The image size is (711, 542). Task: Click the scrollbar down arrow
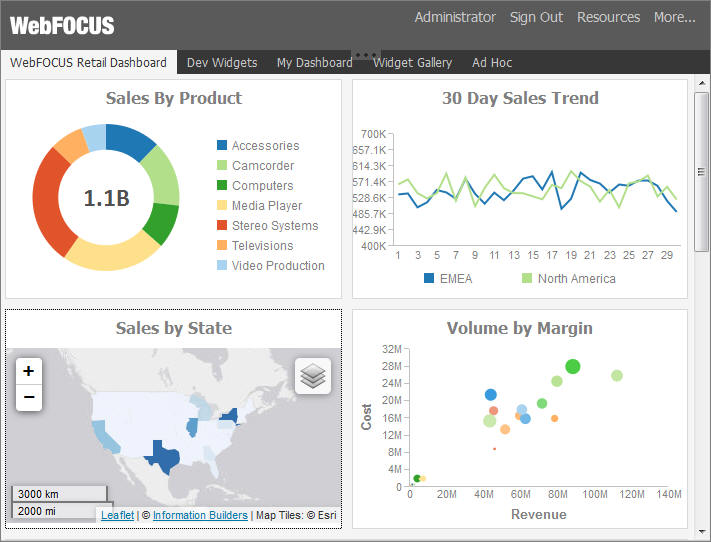[701, 532]
